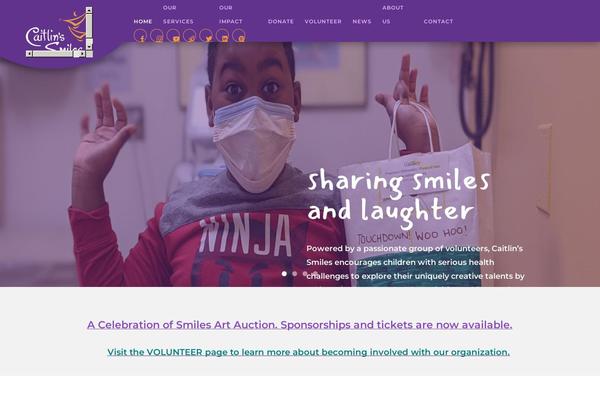Expand the About Us menu
Viewport: 600px width, 400px height.
coord(393,15)
